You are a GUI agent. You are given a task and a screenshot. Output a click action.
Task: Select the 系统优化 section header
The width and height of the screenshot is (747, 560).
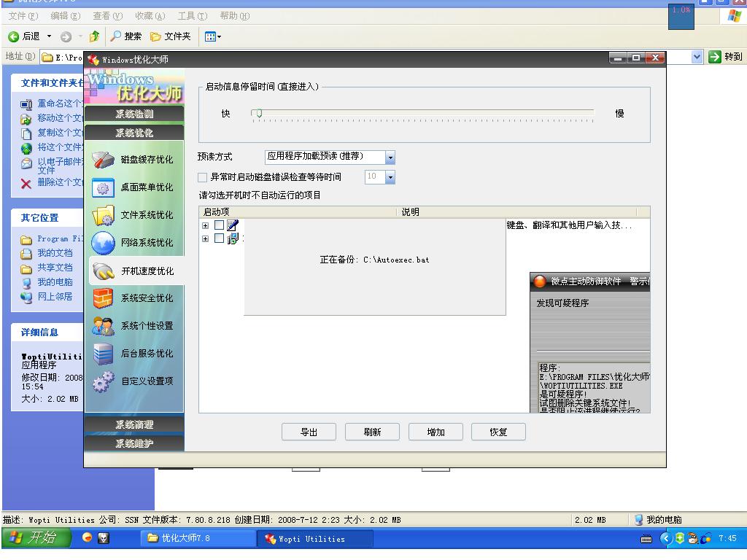(x=134, y=133)
